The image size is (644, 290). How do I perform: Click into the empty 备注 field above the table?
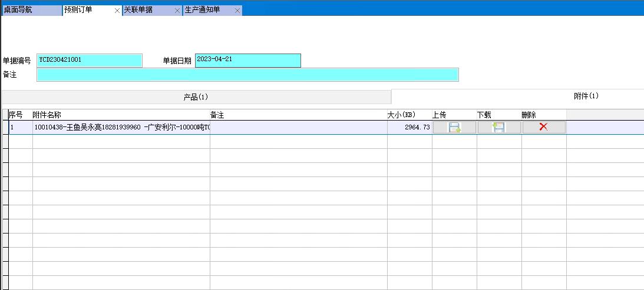point(247,75)
